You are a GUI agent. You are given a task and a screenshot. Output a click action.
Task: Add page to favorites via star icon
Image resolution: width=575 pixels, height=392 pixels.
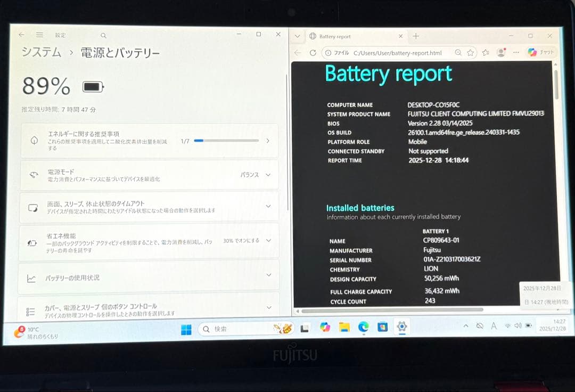tap(469, 52)
